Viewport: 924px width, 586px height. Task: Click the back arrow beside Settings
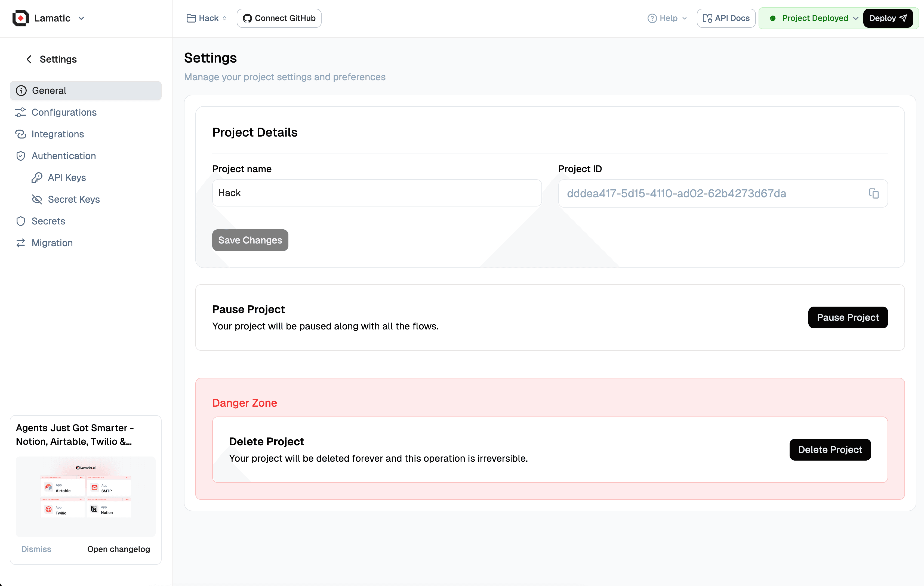coord(29,59)
